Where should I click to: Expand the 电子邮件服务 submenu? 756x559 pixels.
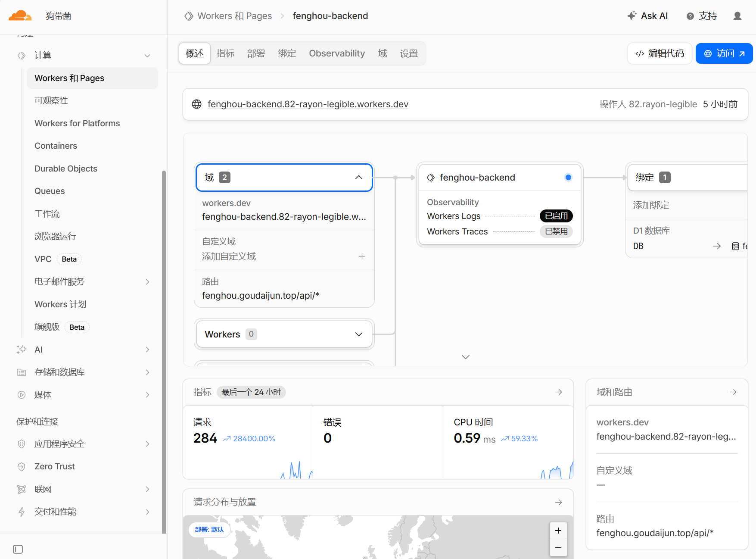pyautogui.click(x=147, y=282)
